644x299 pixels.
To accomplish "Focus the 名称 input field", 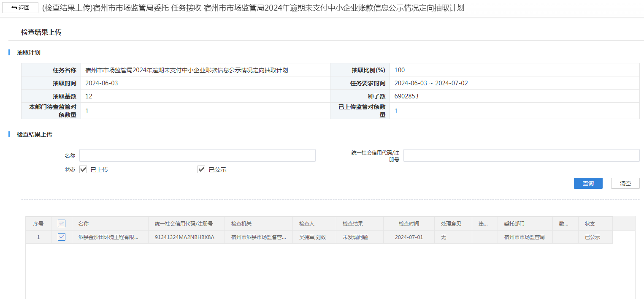I will [197, 155].
